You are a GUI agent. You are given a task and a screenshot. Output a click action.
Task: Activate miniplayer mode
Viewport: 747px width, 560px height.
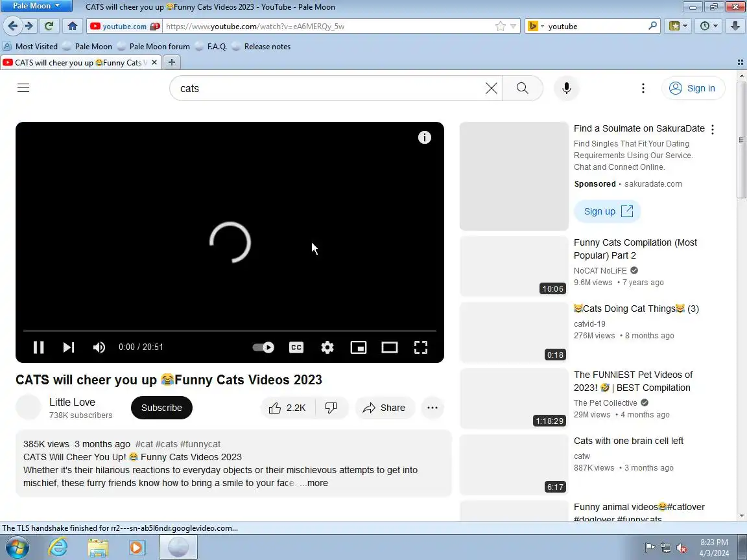pyautogui.click(x=358, y=347)
